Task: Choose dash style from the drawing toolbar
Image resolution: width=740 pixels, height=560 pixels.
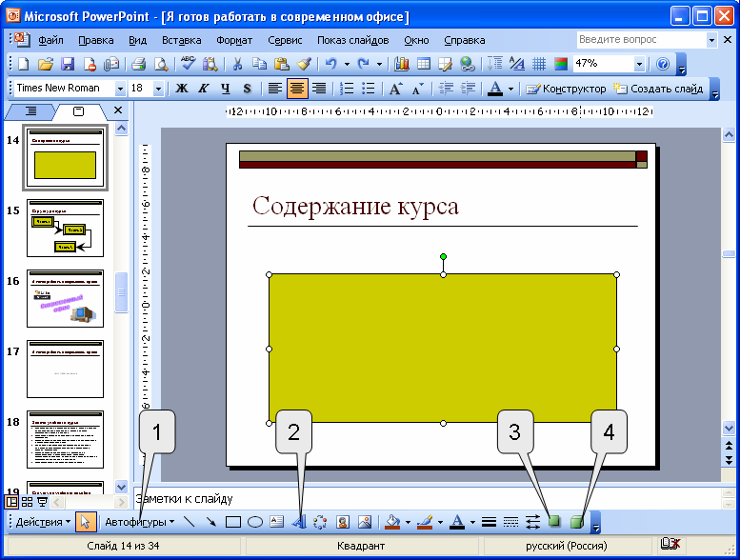Action: 510,522
